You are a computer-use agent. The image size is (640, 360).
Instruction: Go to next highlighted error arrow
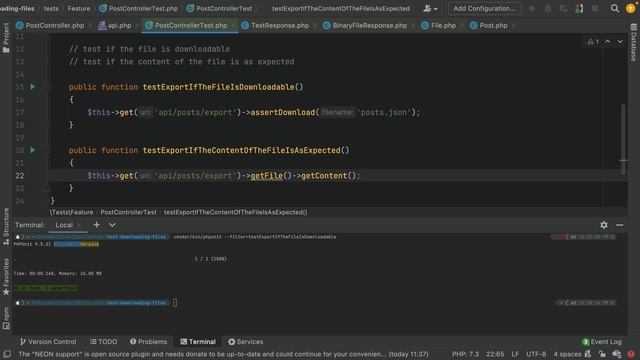620,41
